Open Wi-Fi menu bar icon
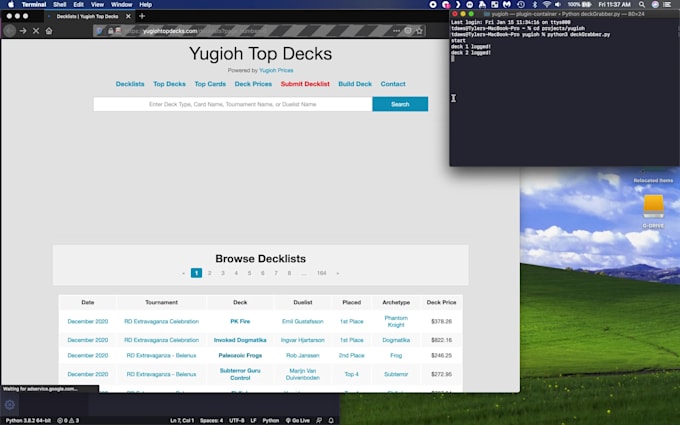680x425 pixels. pos(546,4)
